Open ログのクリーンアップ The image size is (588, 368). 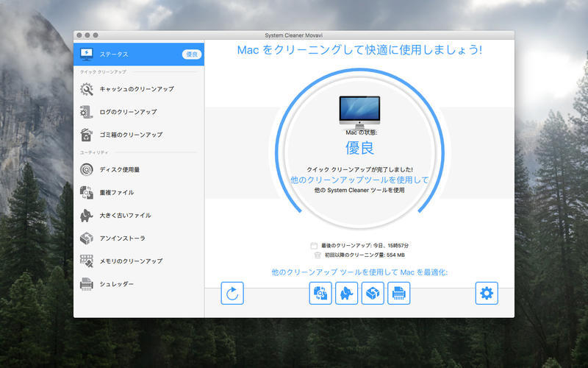[x=139, y=112]
